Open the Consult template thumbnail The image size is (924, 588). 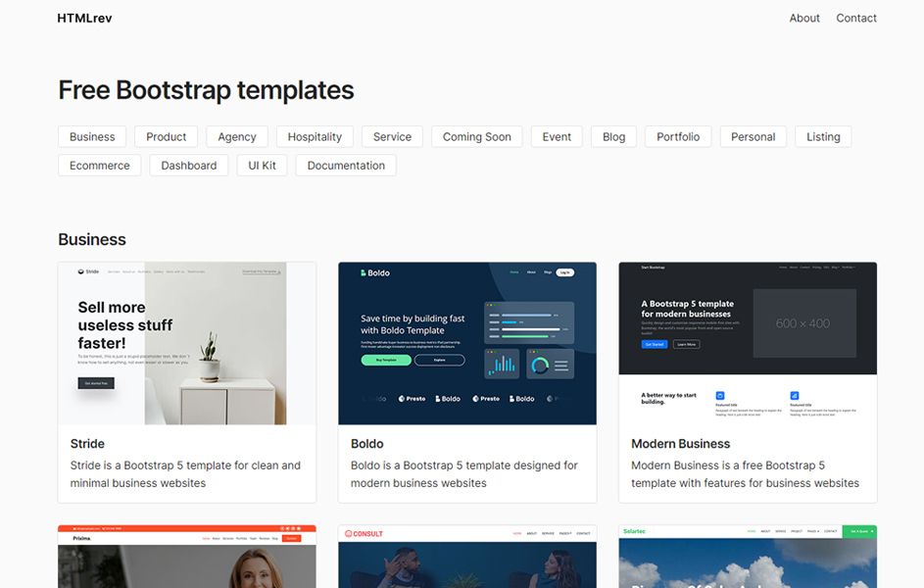coord(467,557)
